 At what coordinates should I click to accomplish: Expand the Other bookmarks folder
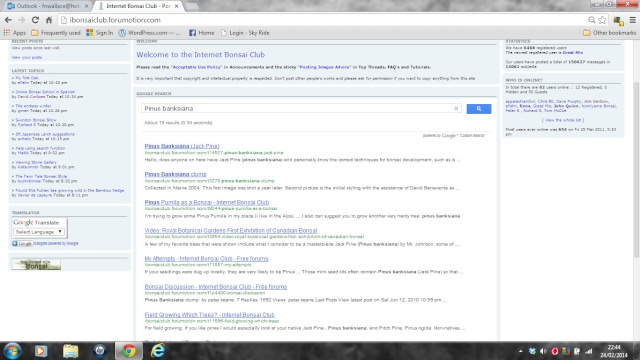609,33
